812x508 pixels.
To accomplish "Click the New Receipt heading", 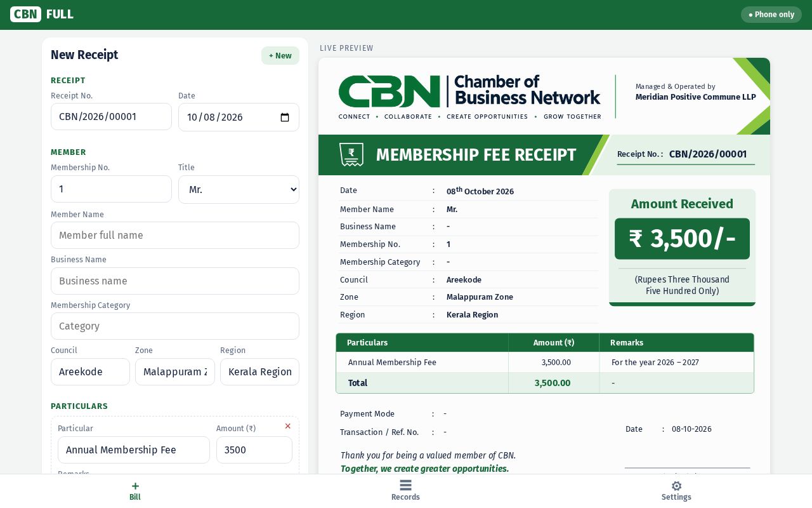I will 84,55.
